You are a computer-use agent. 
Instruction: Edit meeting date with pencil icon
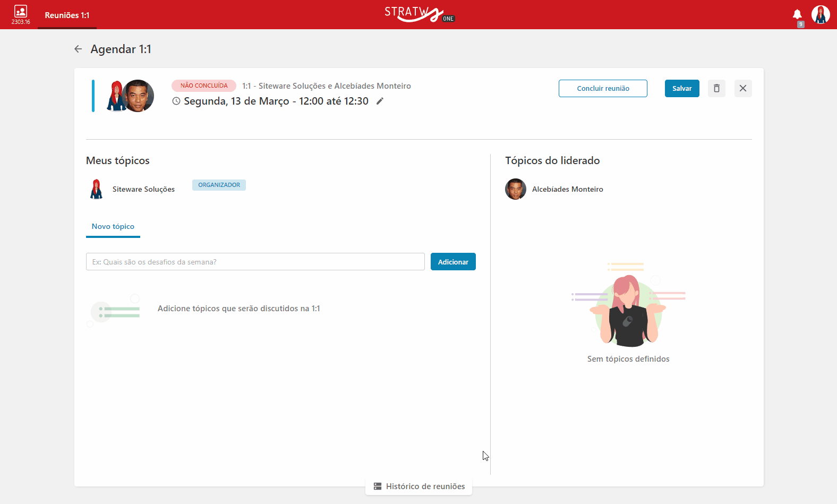[380, 101]
